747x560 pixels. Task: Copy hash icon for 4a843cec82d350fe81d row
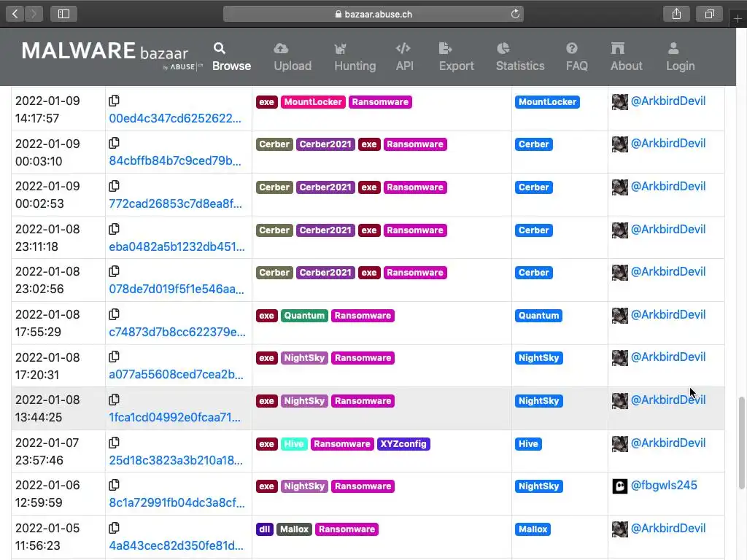point(114,528)
